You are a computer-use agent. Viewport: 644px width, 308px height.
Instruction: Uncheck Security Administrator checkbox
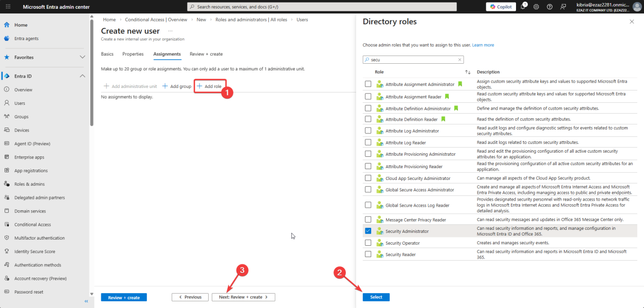[x=368, y=231]
